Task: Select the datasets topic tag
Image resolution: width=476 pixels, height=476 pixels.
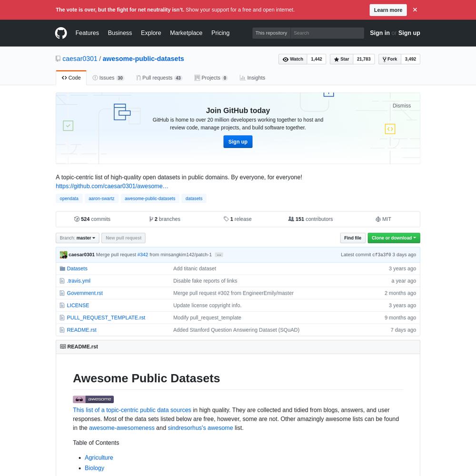Action: (x=194, y=198)
